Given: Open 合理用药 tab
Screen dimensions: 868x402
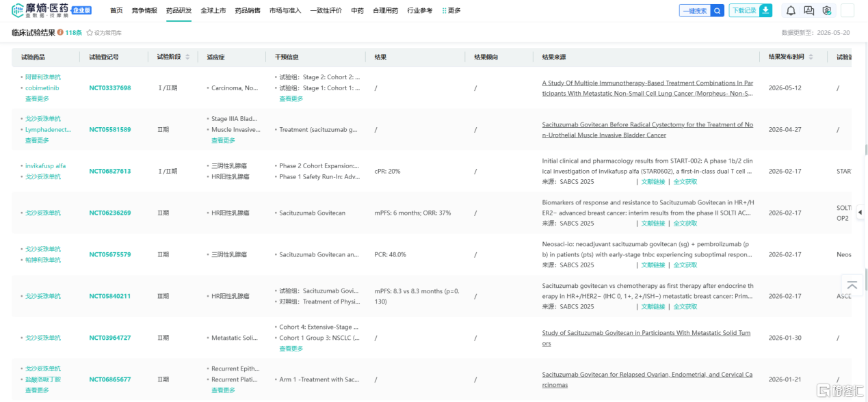Looking at the screenshot, I should pos(385,10).
